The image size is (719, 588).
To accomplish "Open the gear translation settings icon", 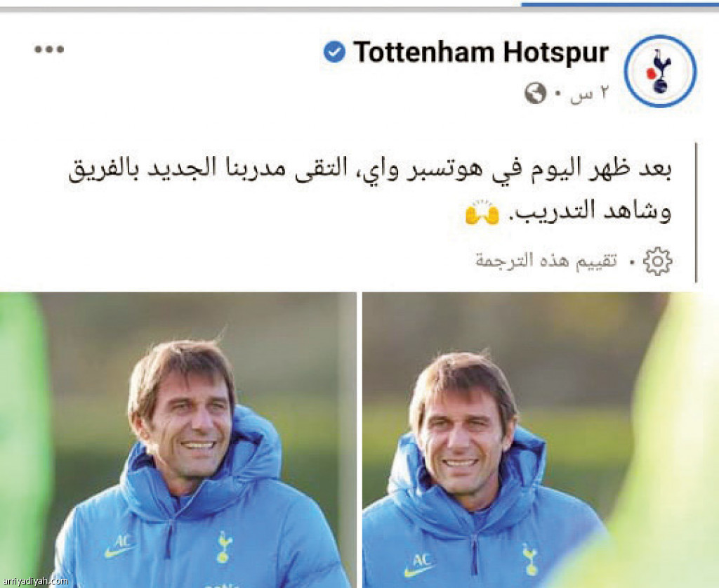I will pos(657,261).
